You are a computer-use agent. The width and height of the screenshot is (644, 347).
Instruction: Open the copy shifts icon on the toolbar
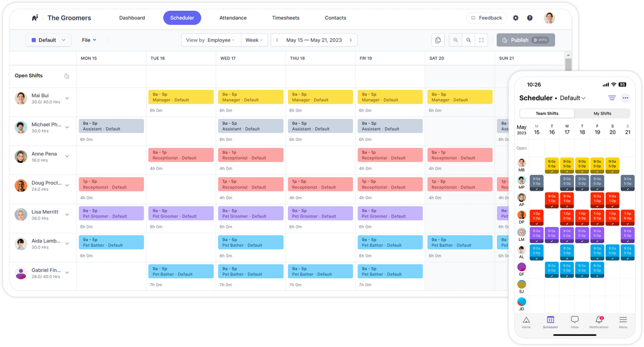(x=438, y=40)
